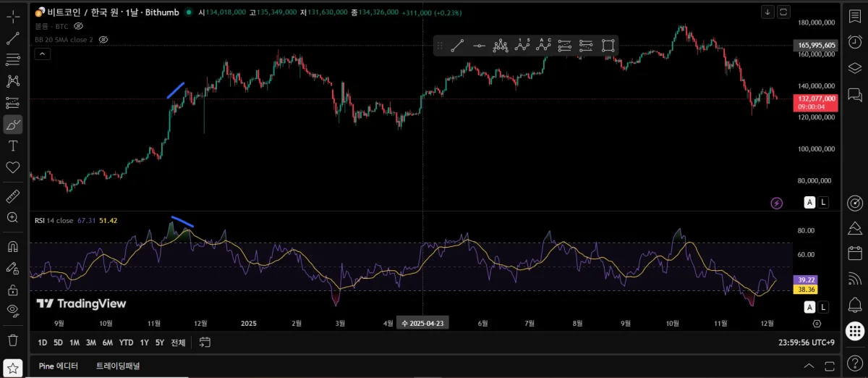Open the watchlist panel in right sidebar
This screenshot has height=378, width=868.
pos(854,15)
